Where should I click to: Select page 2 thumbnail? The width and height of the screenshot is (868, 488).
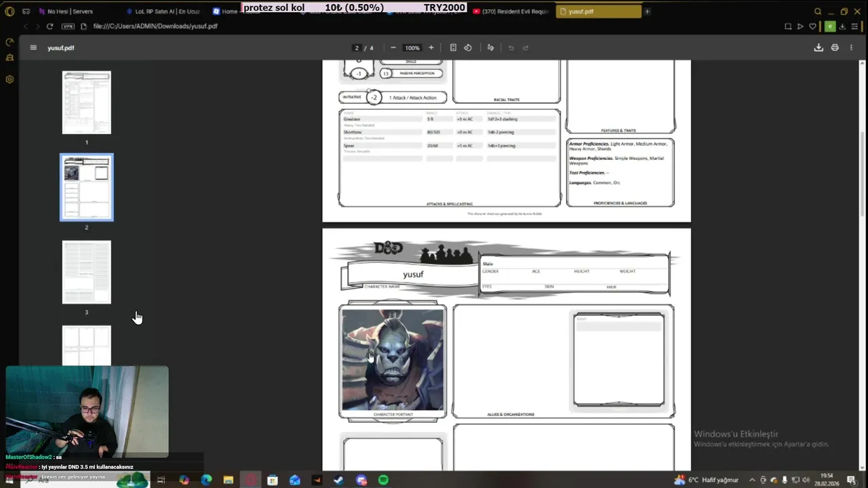[x=87, y=187]
